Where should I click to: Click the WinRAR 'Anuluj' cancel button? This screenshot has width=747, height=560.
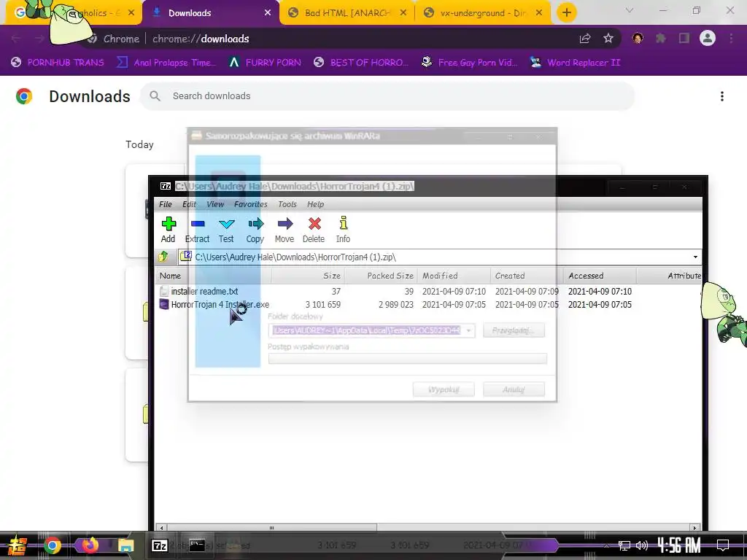[x=514, y=389]
